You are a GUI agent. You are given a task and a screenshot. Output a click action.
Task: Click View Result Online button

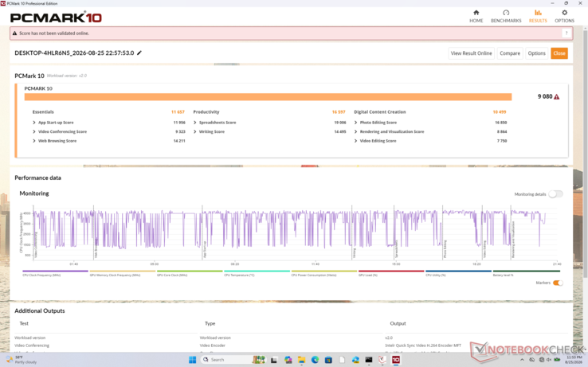tap(471, 53)
